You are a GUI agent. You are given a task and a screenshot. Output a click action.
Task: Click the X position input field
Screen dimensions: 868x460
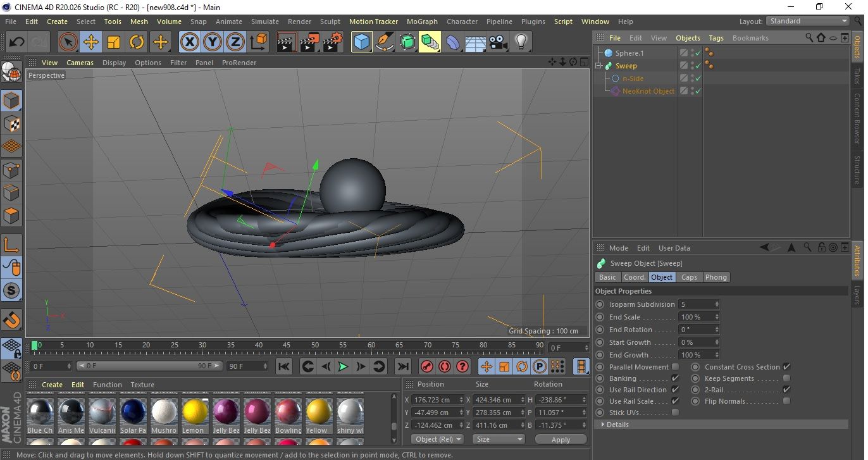[438, 400]
